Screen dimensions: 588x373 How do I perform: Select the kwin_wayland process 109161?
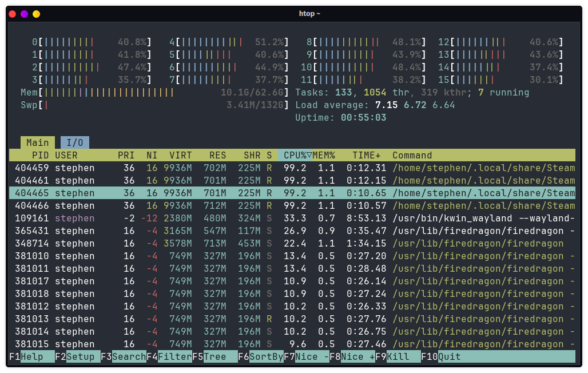pos(292,218)
